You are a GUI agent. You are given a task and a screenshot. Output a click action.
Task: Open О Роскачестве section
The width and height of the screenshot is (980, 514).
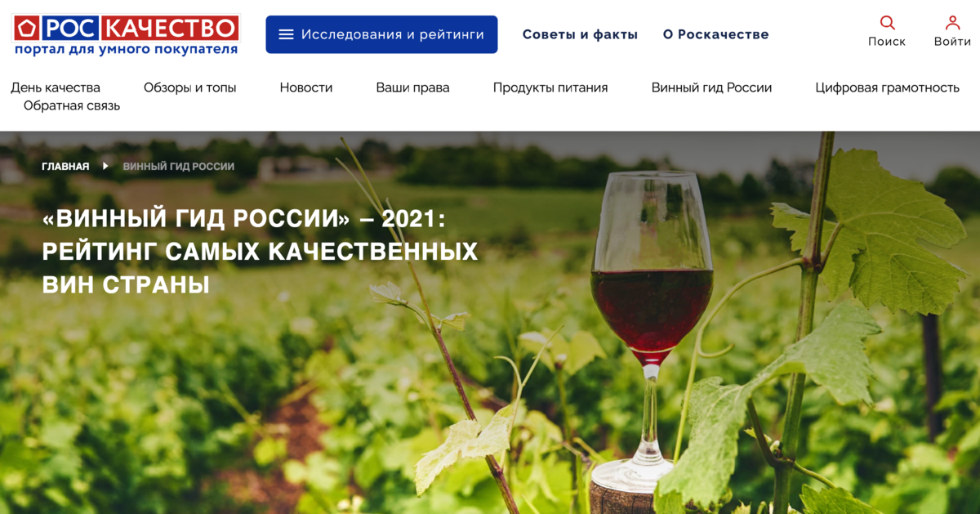pyautogui.click(x=715, y=34)
